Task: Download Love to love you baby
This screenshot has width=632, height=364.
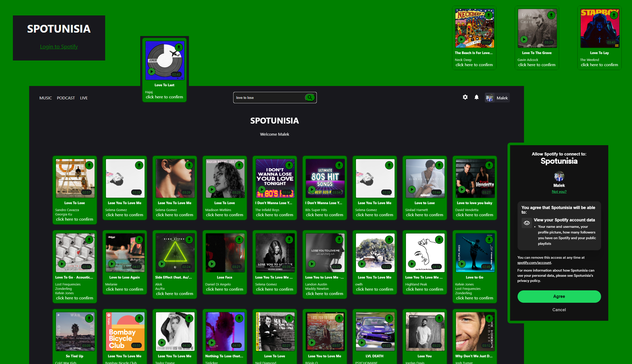Action: pos(489,165)
